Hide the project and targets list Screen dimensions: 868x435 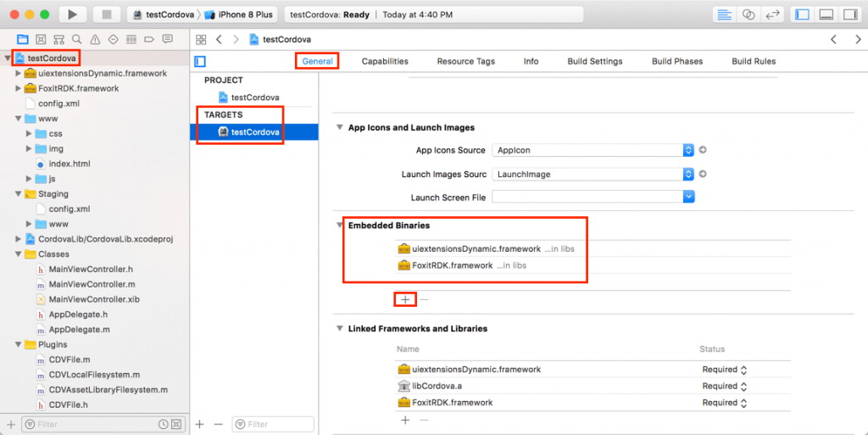(x=200, y=61)
